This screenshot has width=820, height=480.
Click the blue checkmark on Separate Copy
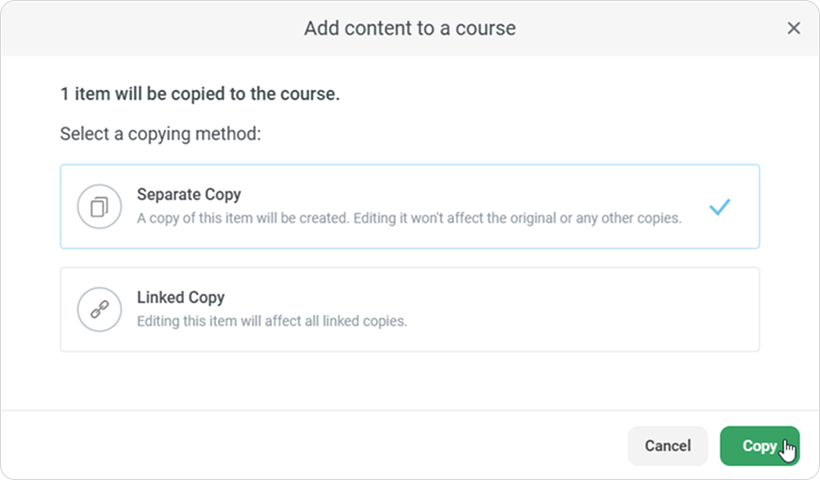pos(720,207)
